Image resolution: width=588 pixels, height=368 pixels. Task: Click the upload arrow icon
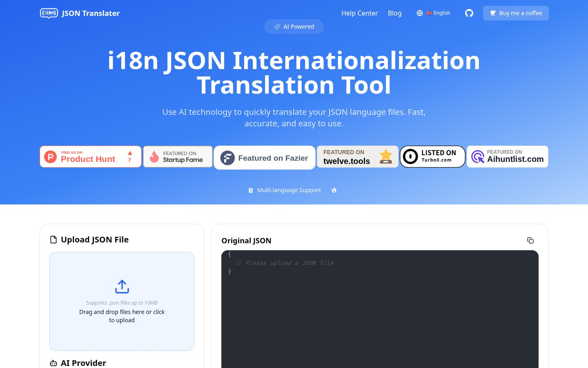(x=122, y=287)
